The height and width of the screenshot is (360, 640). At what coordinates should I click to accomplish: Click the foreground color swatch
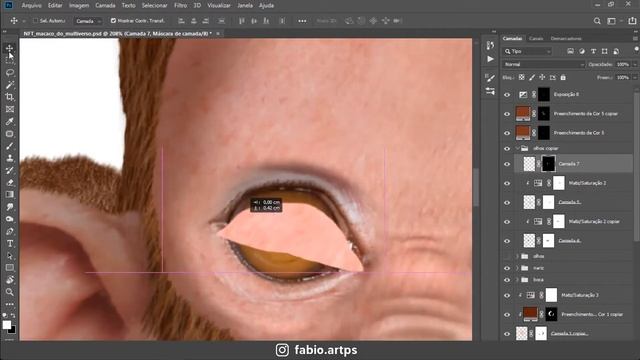[7, 324]
